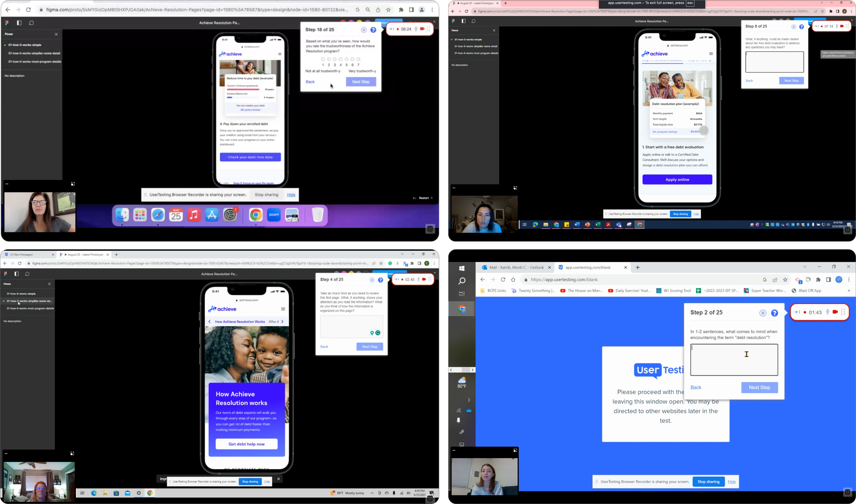Select rating 1 Not at all trustworthy
This screenshot has height=504, width=856.
pyautogui.click(x=323, y=59)
